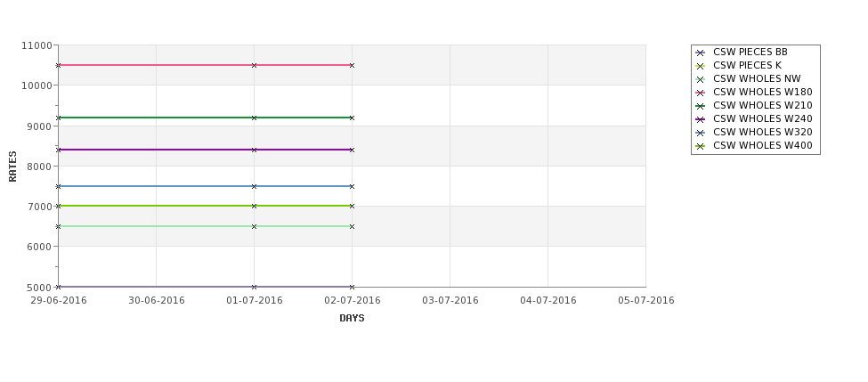Click the CSW PIECES BB legend marker
The height and width of the screenshot is (382, 868).
coord(701,53)
